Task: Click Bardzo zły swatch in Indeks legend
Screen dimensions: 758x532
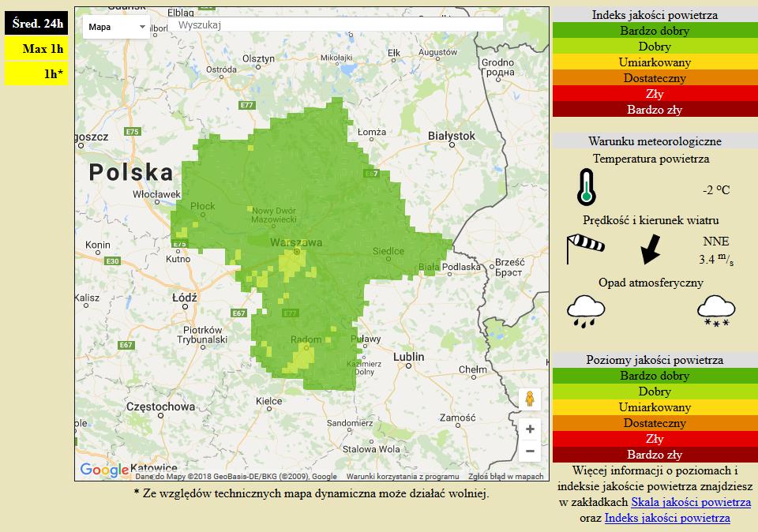Action: 655,109
